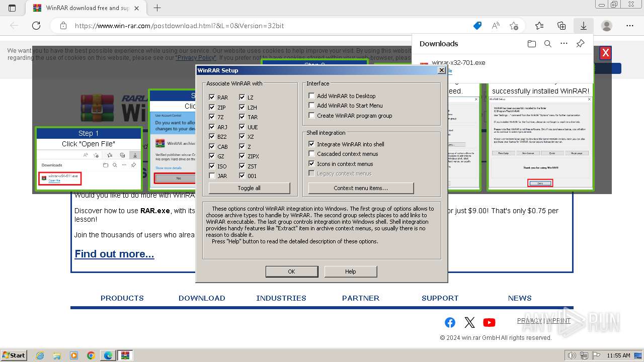Open tab actions menu icon
Image resolution: width=644 pixels, height=362 pixels.
[12, 8]
